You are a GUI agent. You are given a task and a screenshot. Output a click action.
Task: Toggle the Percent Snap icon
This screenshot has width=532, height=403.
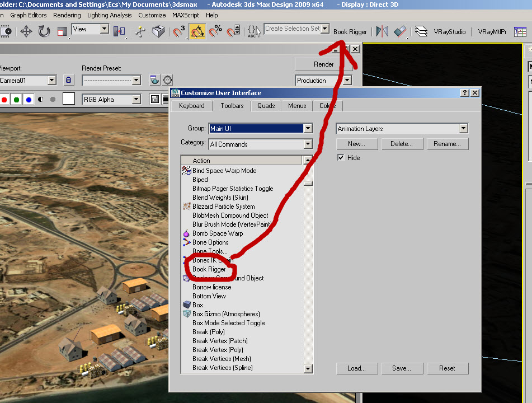[x=215, y=31]
